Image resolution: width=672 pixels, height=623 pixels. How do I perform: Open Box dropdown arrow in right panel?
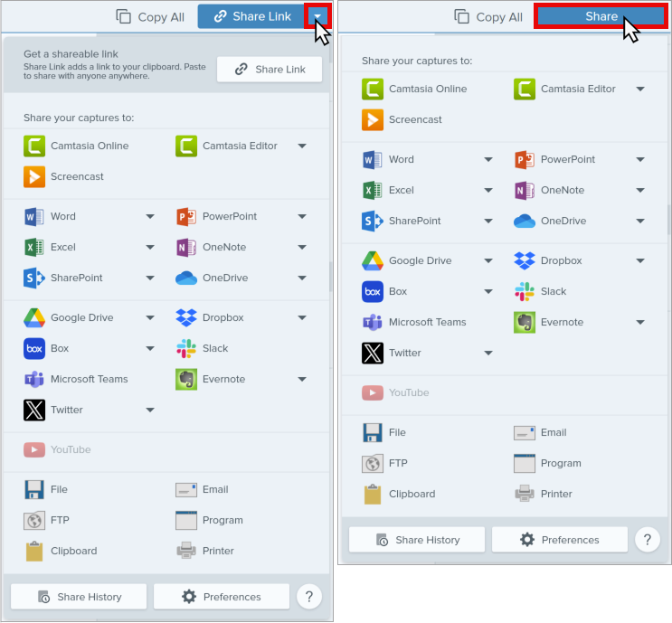tap(488, 291)
